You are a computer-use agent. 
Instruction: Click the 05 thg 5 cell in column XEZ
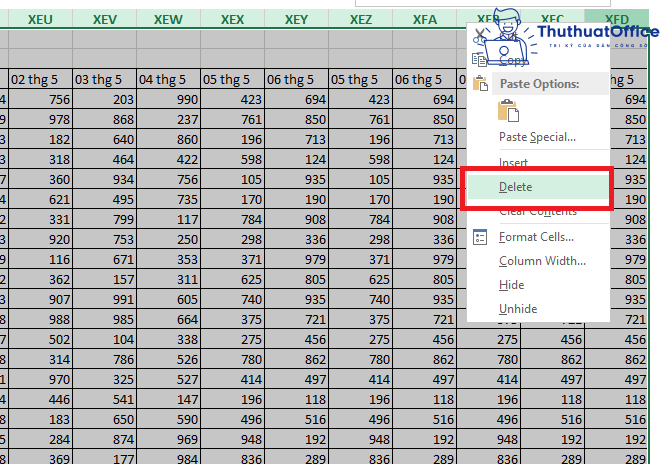361,79
